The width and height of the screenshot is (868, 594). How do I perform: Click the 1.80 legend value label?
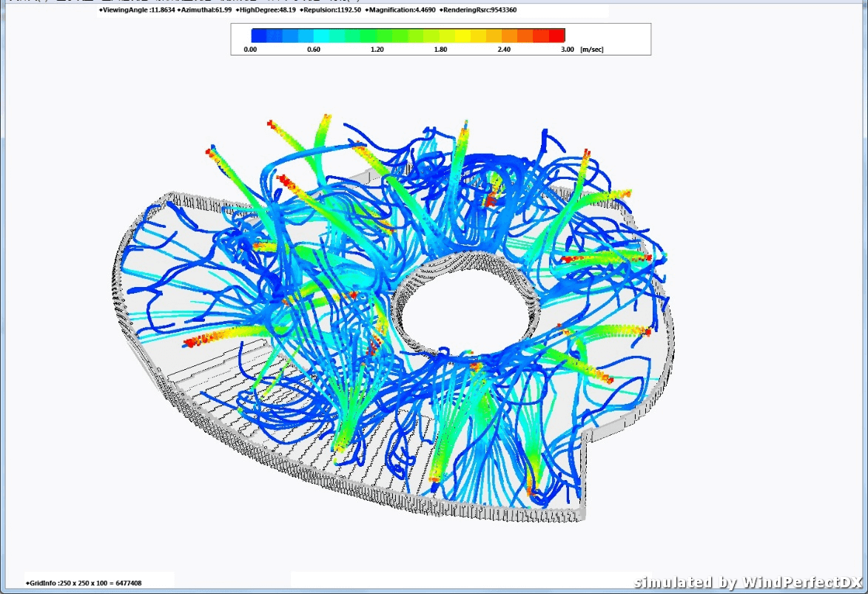pyautogui.click(x=440, y=50)
